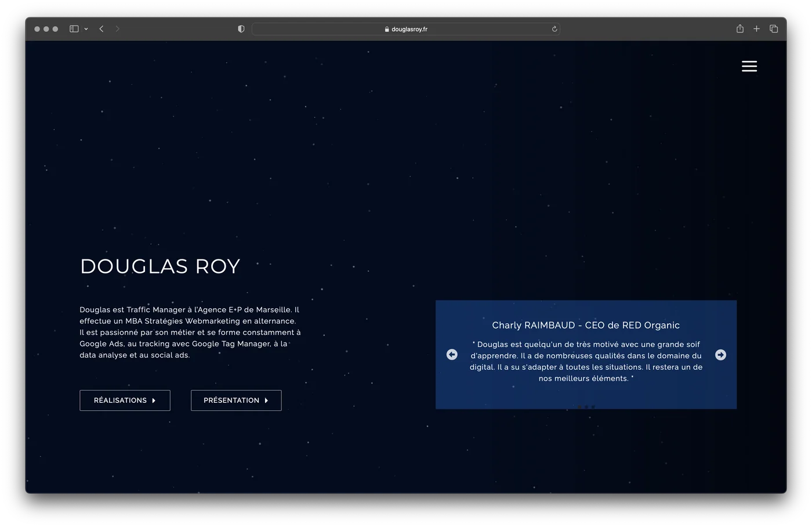Select the middle testimonial carousel dot
Viewport: 812px width, 527px height.
586,407
